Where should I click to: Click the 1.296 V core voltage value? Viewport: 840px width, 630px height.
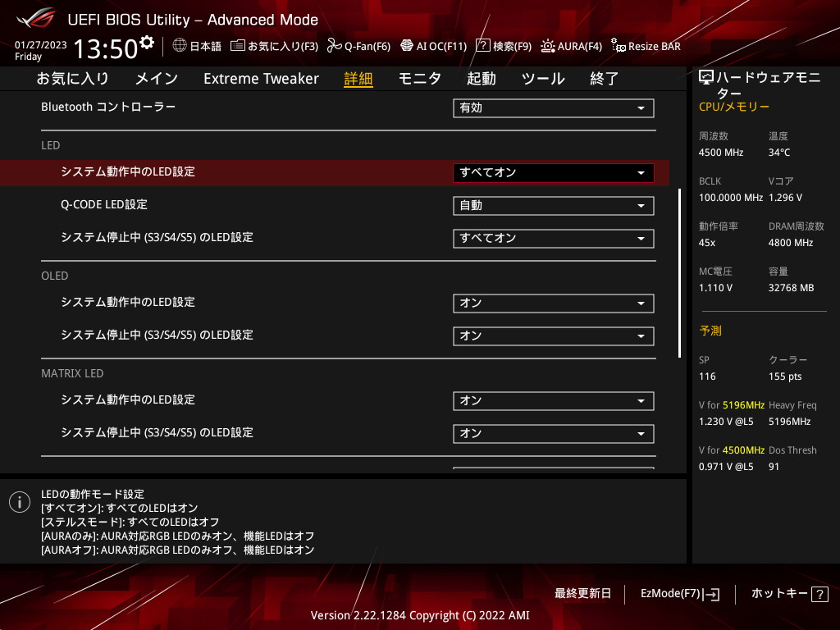tap(785, 198)
